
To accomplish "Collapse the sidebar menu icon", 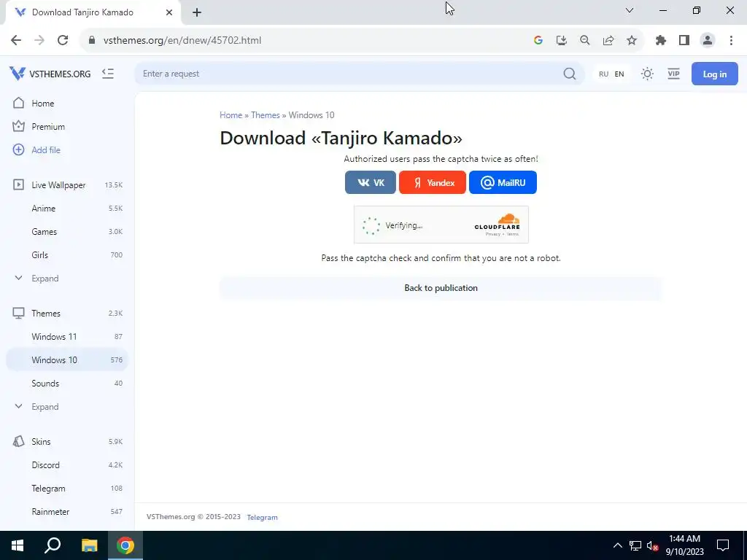I will pos(108,74).
